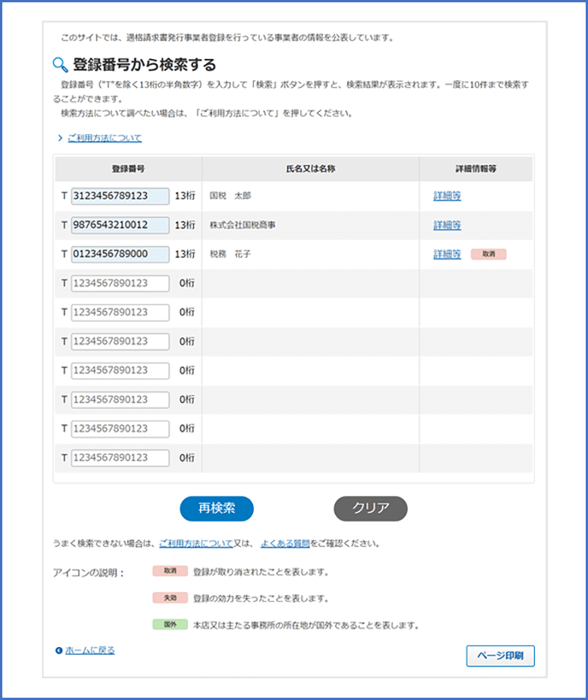Click the 取消 badge beside 税務 花子
The height and width of the screenshot is (700, 588).
tap(488, 254)
